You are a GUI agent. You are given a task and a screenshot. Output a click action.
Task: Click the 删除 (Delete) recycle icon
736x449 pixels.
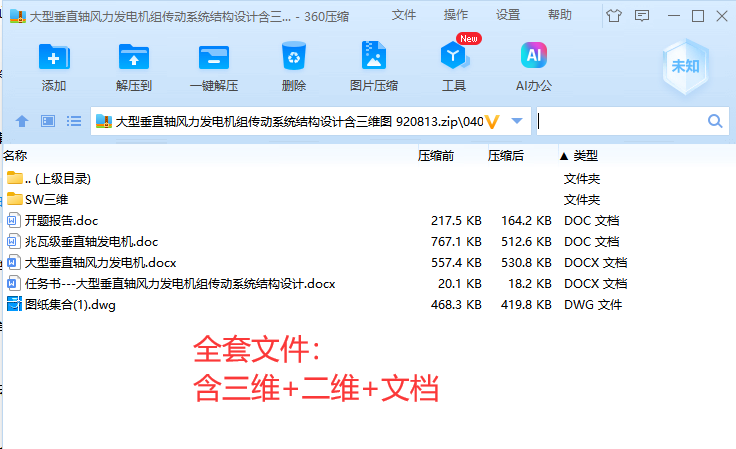tap(294, 56)
